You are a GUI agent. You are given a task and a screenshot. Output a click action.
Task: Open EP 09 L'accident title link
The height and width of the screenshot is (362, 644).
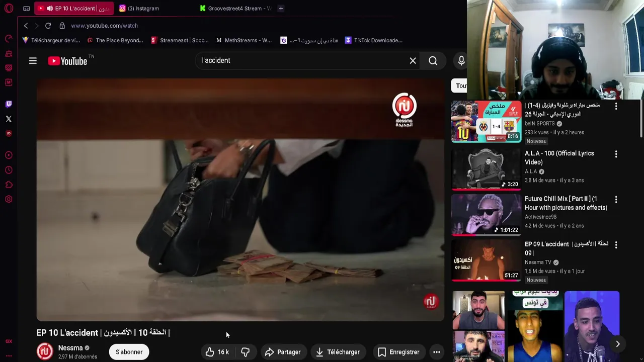click(x=567, y=248)
